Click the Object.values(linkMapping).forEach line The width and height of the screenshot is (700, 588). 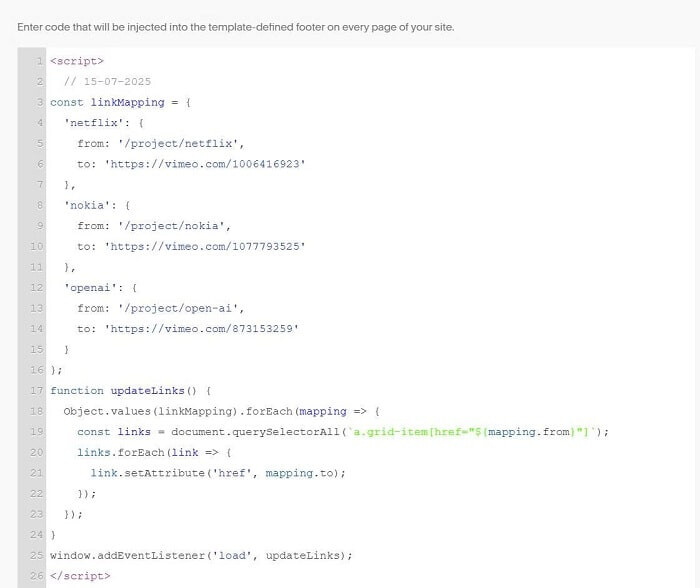click(x=222, y=412)
